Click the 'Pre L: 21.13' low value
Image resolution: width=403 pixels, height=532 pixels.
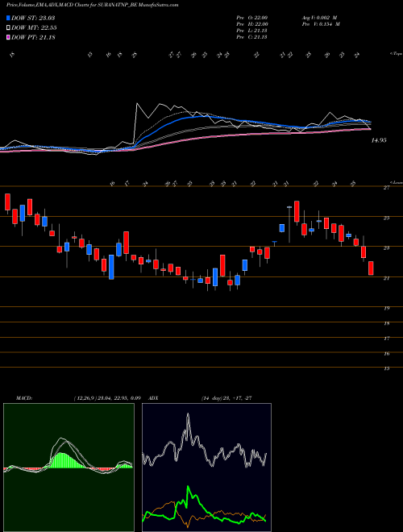[252, 31]
